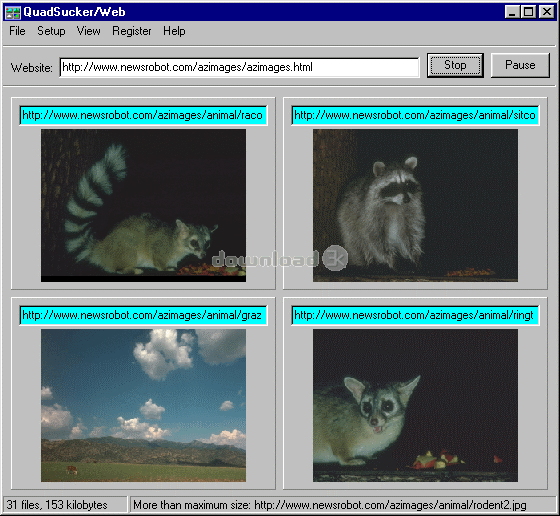This screenshot has width=560, height=516.
Task: Select the grazing landscape thumbnail with clouds
Action: tap(143, 406)
